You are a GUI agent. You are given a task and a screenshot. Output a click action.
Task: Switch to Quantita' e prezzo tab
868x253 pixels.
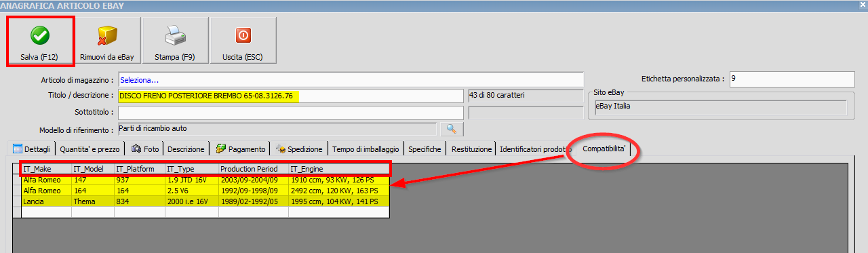click(90, 149)
